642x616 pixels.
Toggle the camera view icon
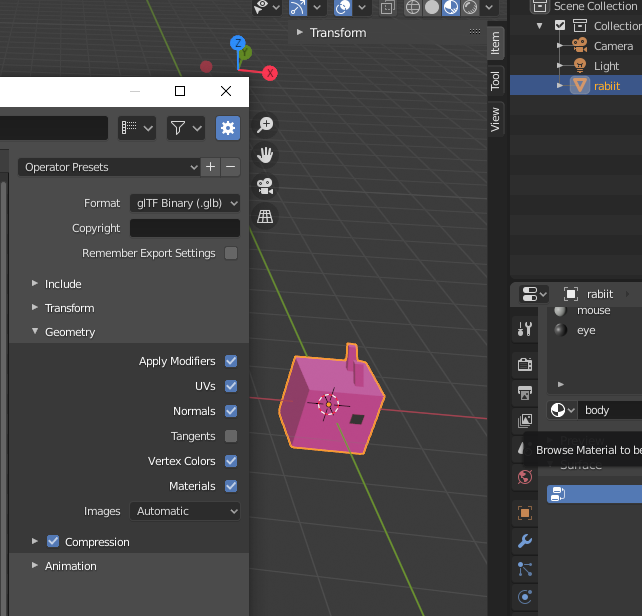[265, 186]
